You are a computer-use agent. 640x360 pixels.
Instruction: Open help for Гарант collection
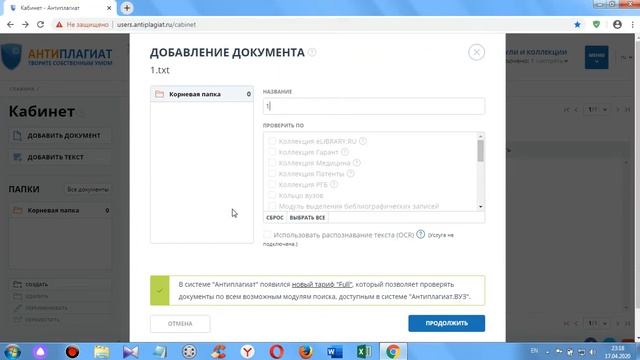point(344,152)
